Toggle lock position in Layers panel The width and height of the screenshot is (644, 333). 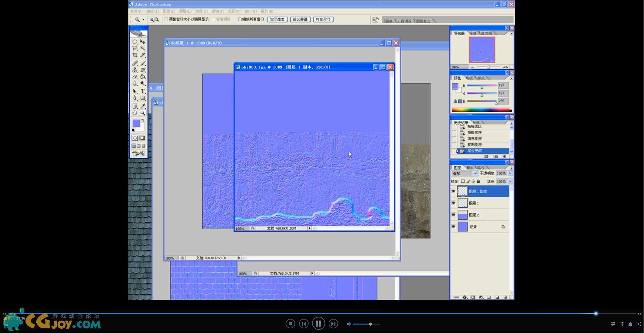point(473,181)
